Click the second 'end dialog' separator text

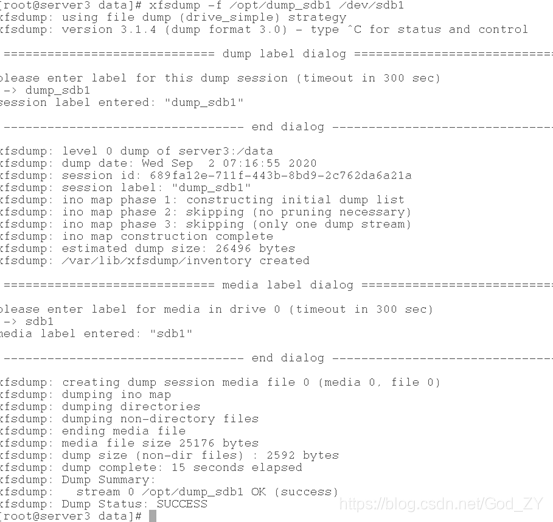(287, 358)
